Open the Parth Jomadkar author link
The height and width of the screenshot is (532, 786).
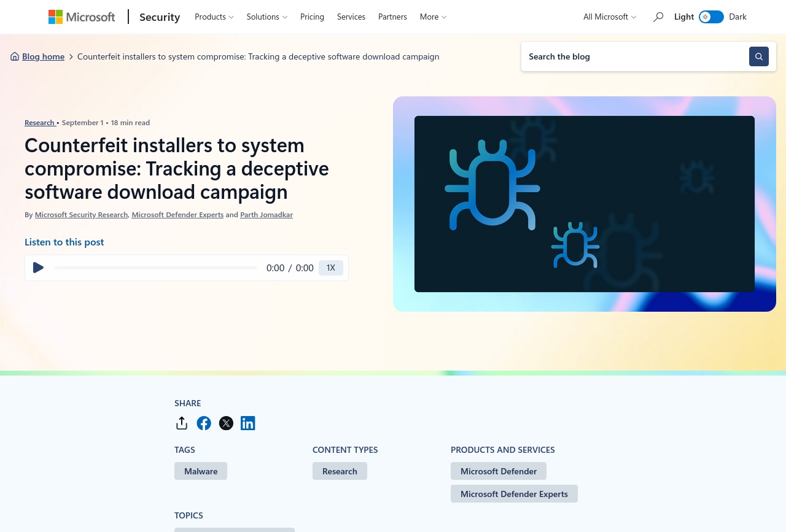[x=267, y=215]
